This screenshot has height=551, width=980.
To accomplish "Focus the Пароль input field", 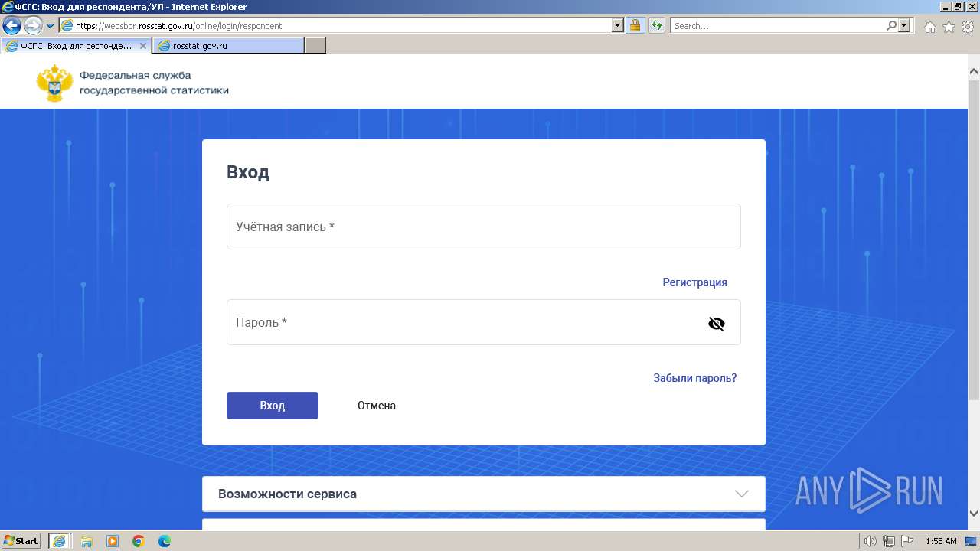I will tap(484, 322).
